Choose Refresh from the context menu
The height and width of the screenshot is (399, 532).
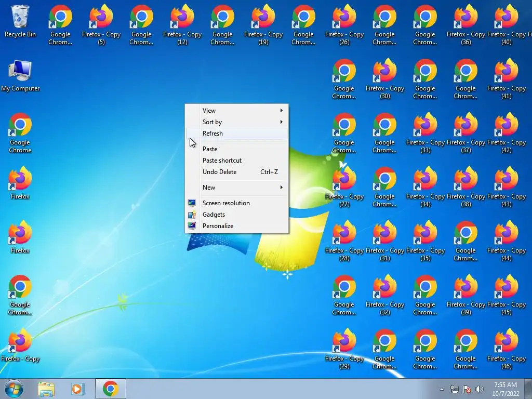(x=237, y=134)
